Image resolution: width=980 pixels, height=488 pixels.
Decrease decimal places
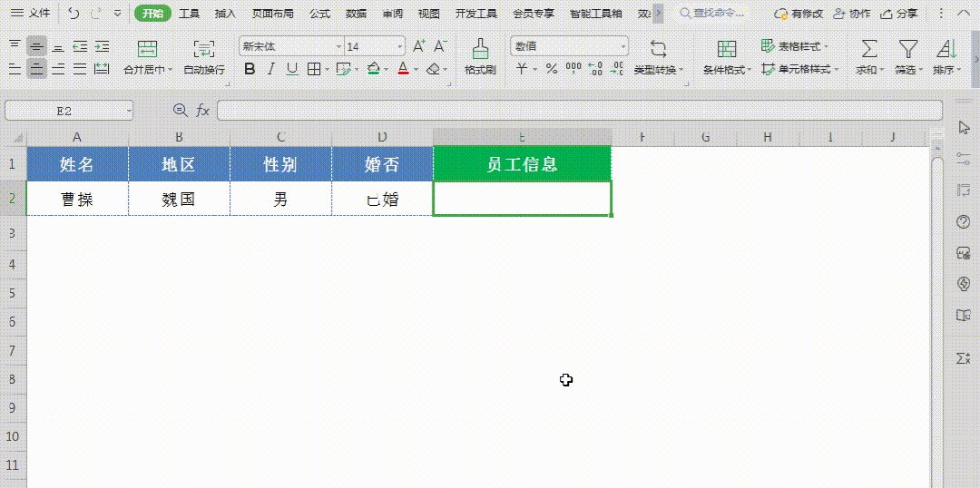pos(617,69)
